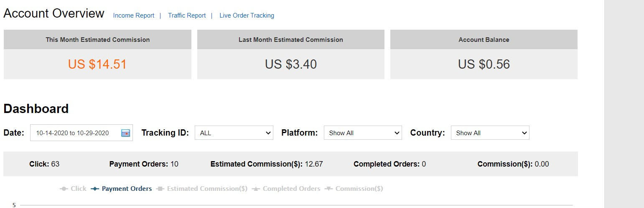The image size is (644, 208).
Task: Toggle the Click series in chart legend
Action: 73,189
